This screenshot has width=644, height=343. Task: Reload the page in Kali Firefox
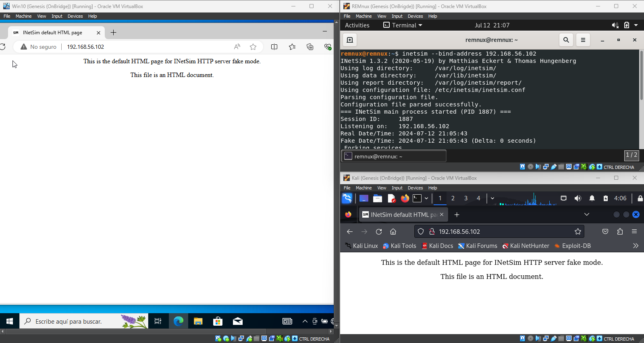pos(379,232)
